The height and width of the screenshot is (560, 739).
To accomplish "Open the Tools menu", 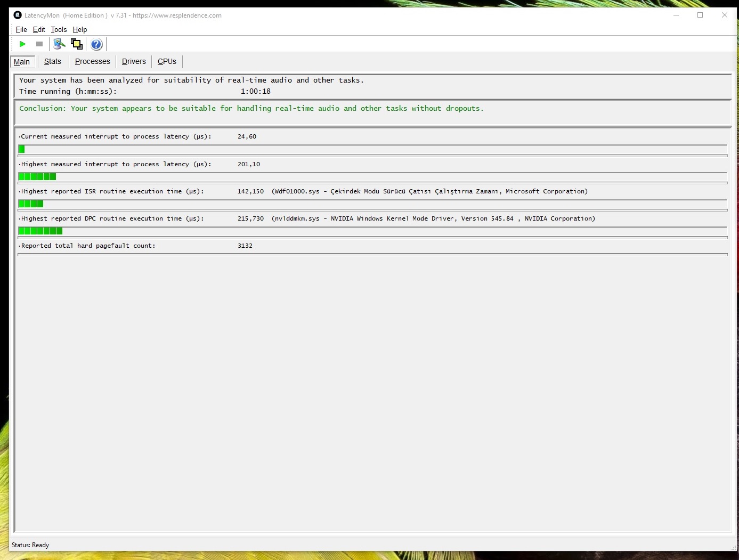I will point(59,30).
